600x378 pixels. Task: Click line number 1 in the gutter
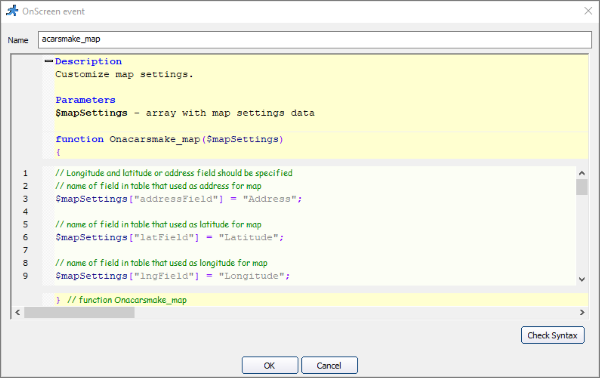(x=25, y=173)
